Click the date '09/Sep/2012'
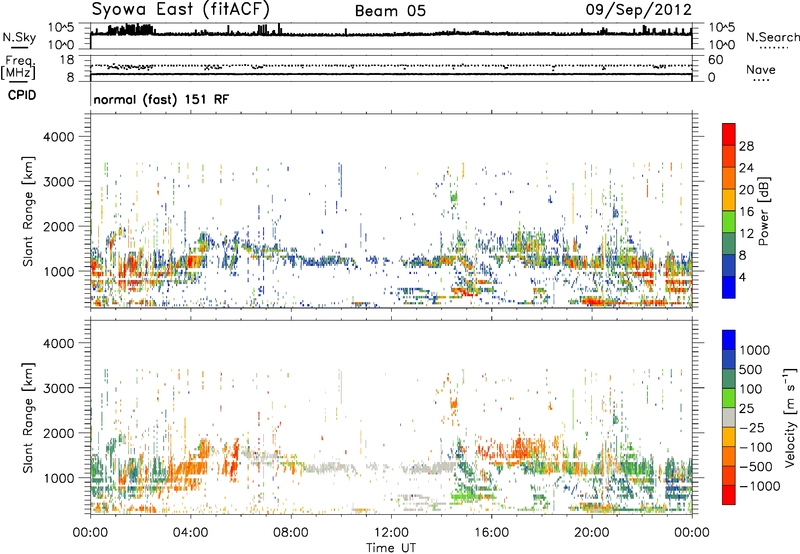The width and height of the screenshot is (800, 554). coord(639,10)
